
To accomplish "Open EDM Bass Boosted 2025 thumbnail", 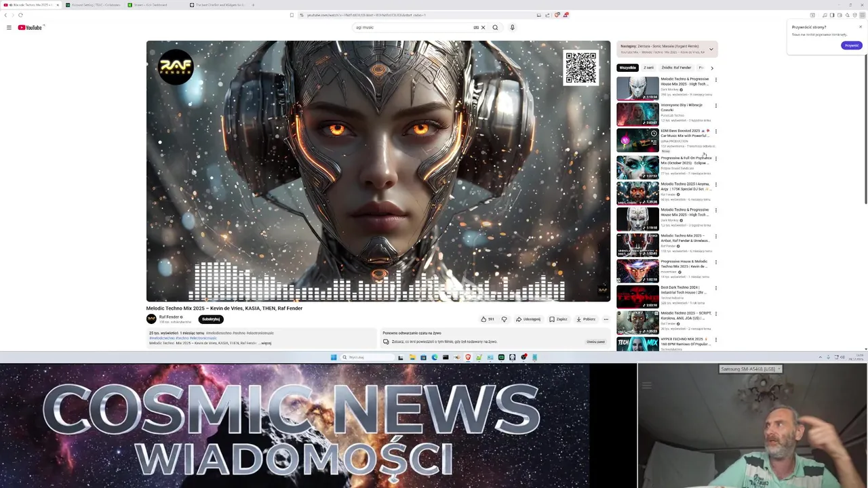I will click(x=637, y=140).
